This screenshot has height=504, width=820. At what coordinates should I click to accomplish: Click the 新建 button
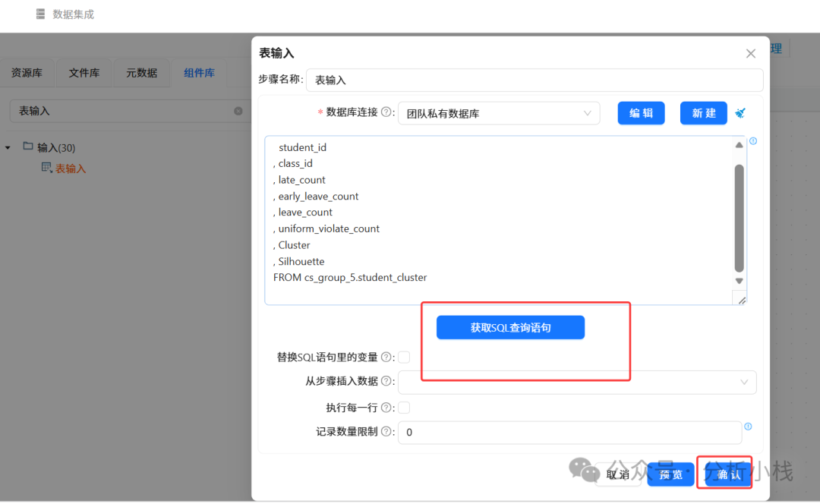coord(703,113)
